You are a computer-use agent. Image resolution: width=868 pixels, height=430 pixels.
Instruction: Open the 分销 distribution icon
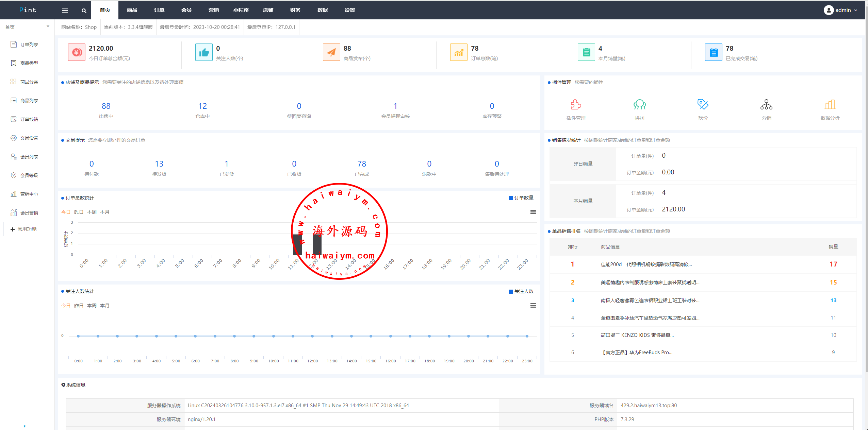click(x=766, y=104)
